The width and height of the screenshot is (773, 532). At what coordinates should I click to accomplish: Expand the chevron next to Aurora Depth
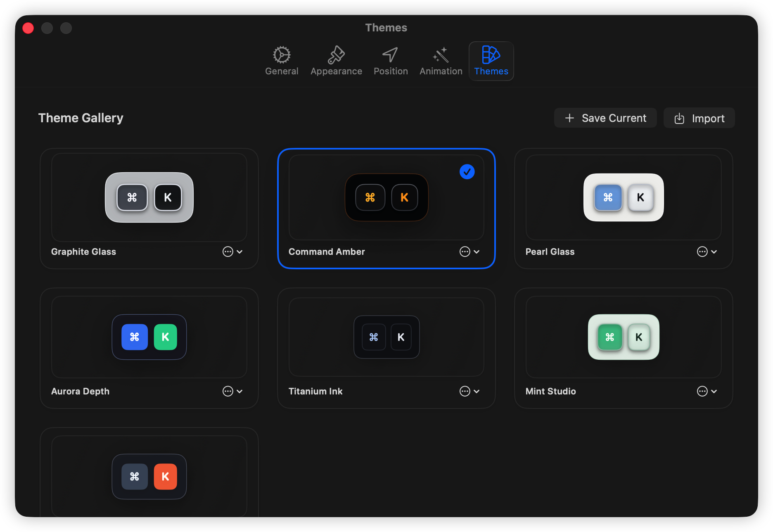tap(239, 392)
